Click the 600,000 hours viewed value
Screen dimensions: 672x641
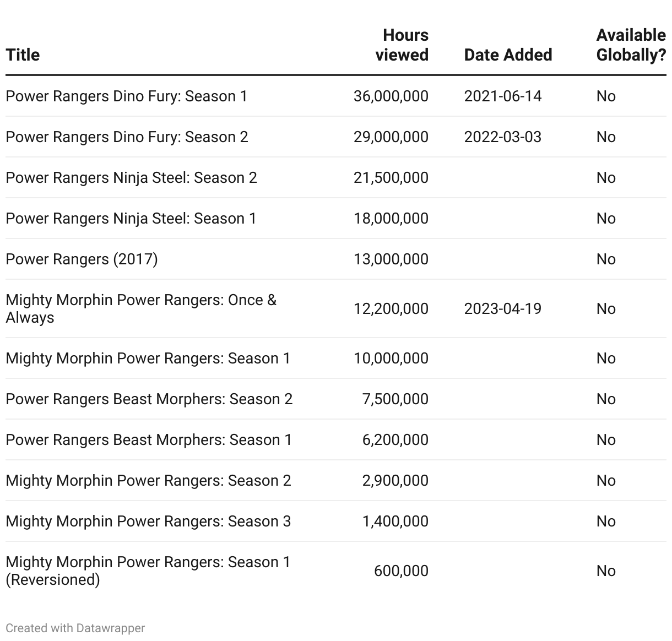pos(401,571)
